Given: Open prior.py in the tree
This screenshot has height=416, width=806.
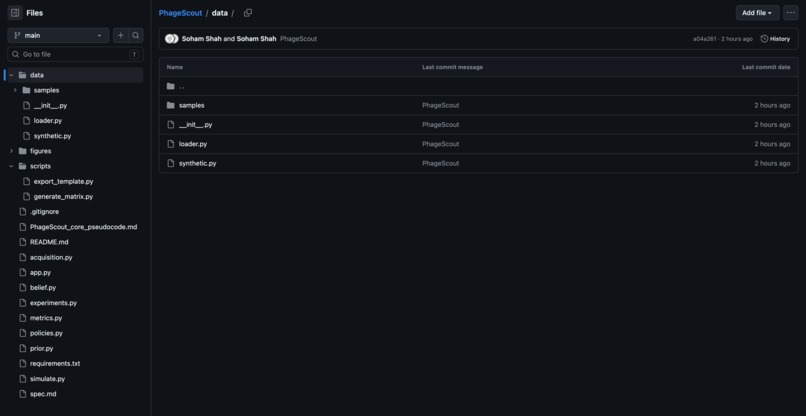Looking at the screenshot, I should coord(41,348).
